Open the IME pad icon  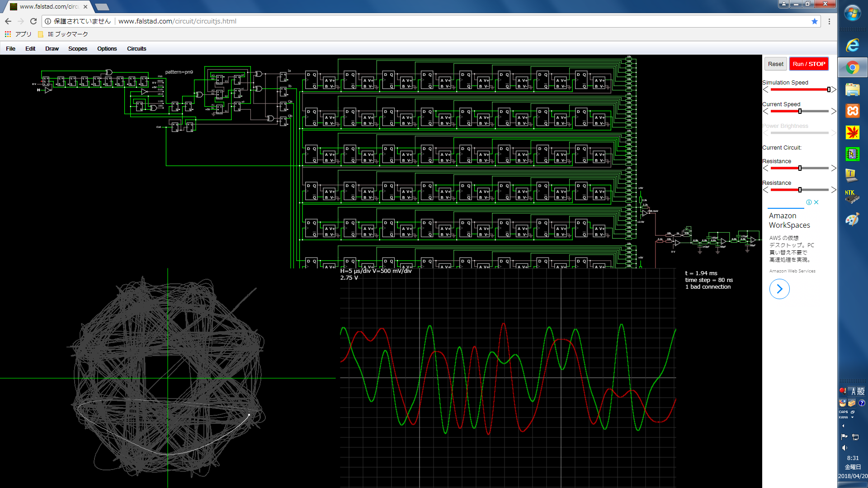click(x=843, y=403)
